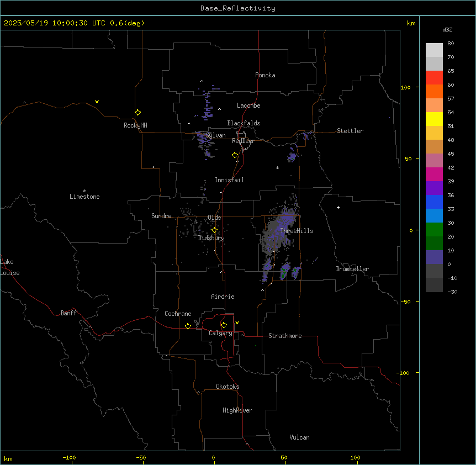This screenshot has width=476, height=465.
Task: Click the yellow V marker beside Calgary
Action: (237, 323)
